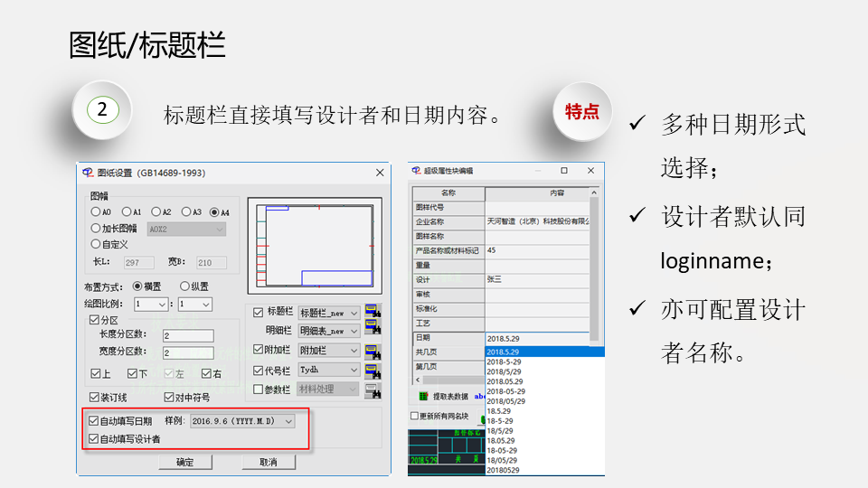868x488 pixels.
Task: Click the 长度分区数 input field
Action: point(187,336)
